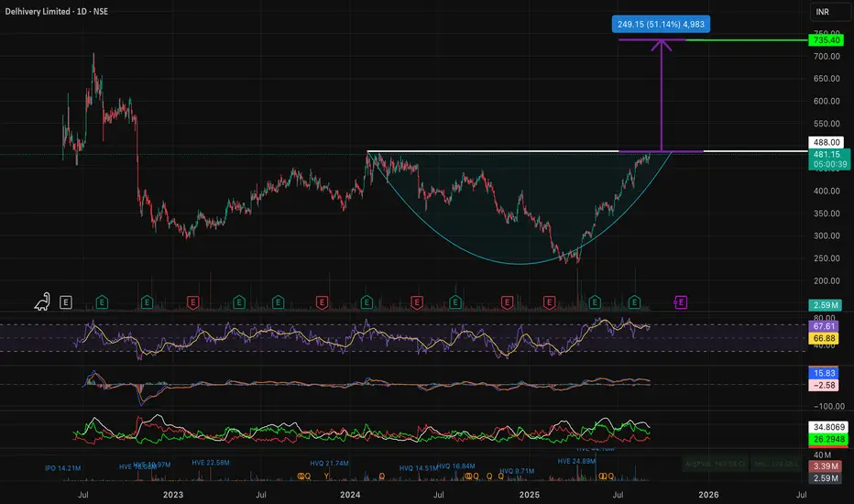Open the green earnings marker of November 2022

point(147,301)
